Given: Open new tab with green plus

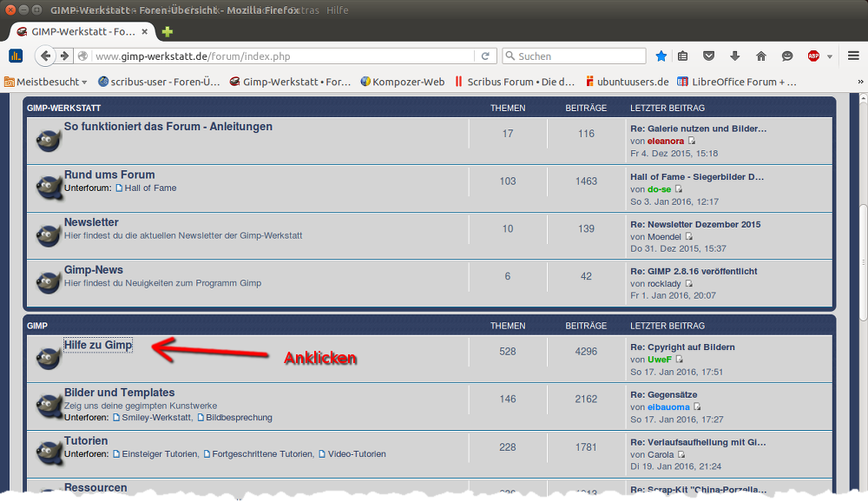Looking at the screenshot, I should coord(168,31).
